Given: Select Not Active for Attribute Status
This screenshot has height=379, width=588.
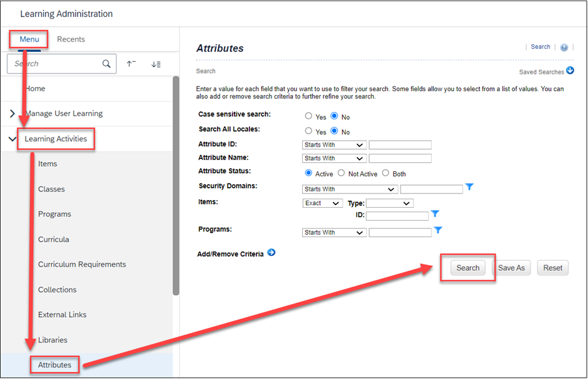Looking at the screenshot, I should pos(341,173).
